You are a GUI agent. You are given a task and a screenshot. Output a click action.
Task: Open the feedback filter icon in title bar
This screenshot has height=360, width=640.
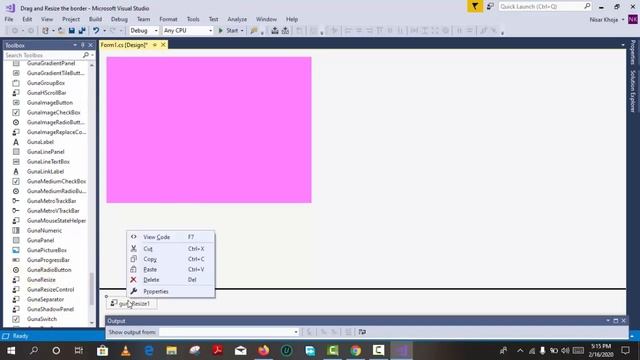click(475, 7)
